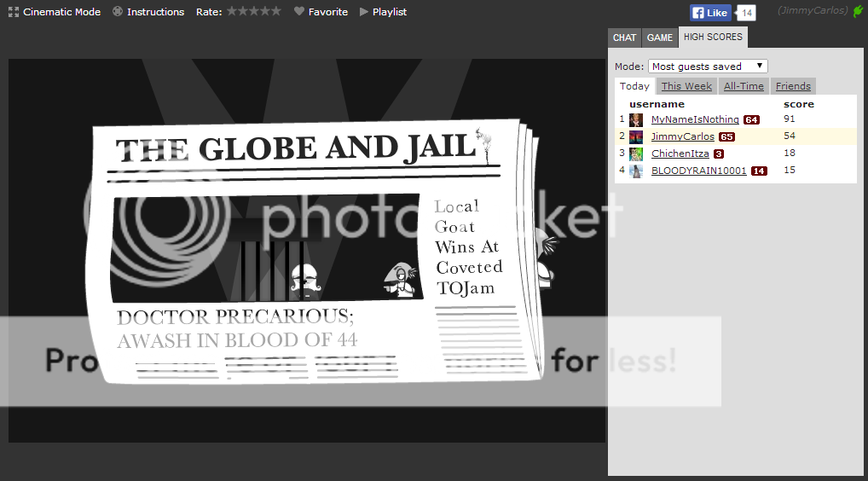Viewport: 868px width, 481px height.
Task: Rate the game one star
Action: [x=232, y=11]
